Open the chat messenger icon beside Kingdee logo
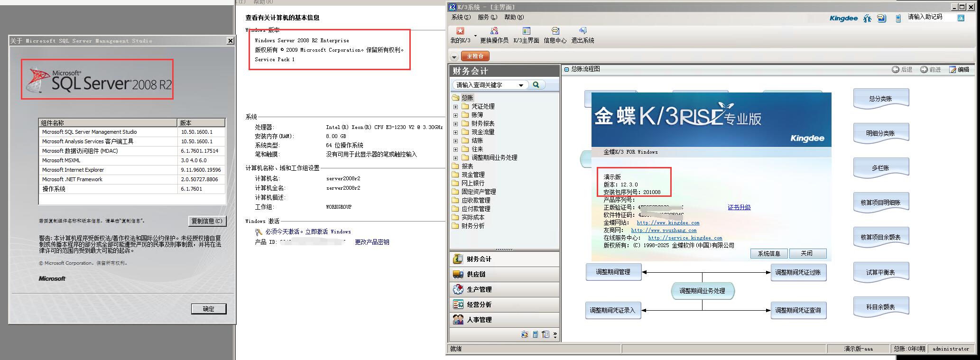The height and width of the screenshot is (360, 980). click(x=881, y=18)
